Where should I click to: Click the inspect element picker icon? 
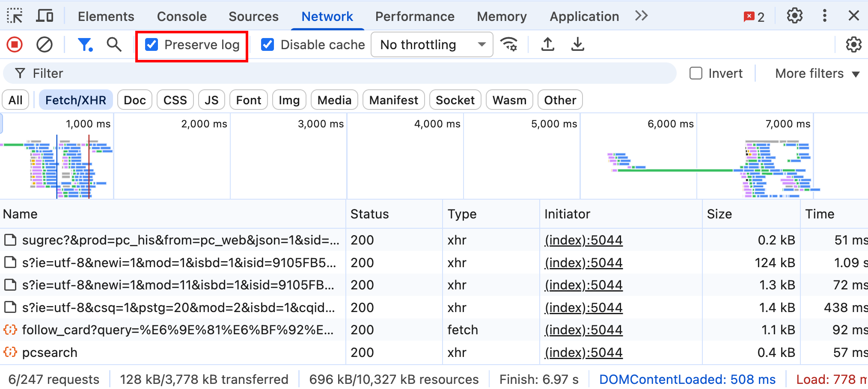tap(15, 16)
